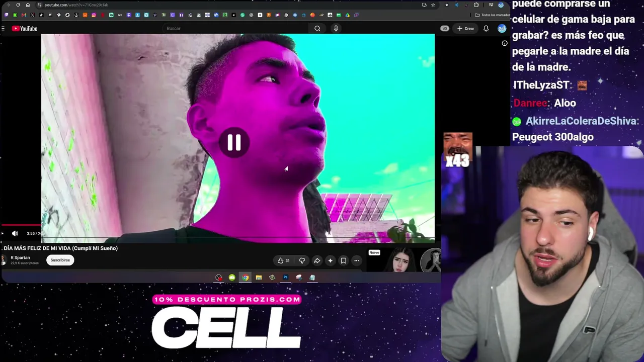The image size is (644, 362).
Task: Reload the page with the refresh icon
Action: (18, 5)
